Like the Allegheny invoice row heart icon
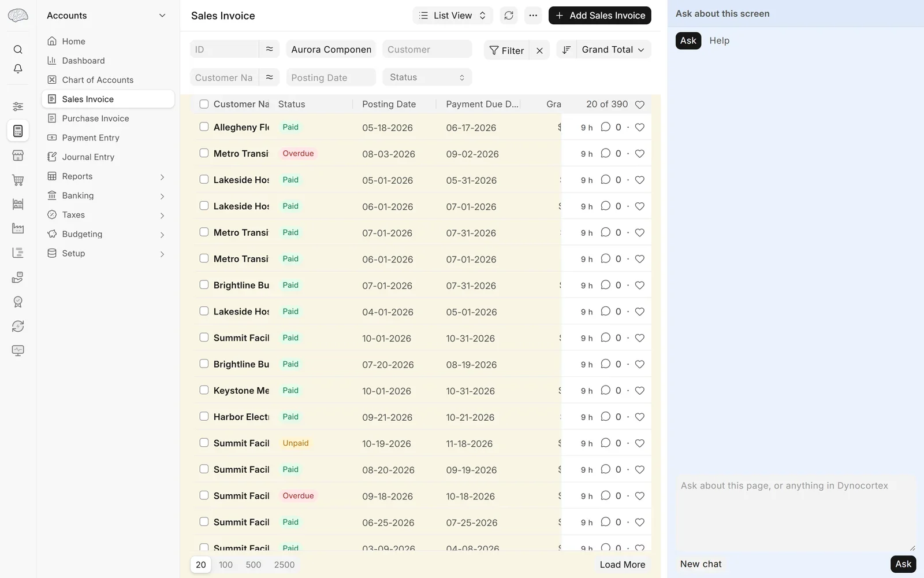Screen dimensions: 924x578 point(639,127)
